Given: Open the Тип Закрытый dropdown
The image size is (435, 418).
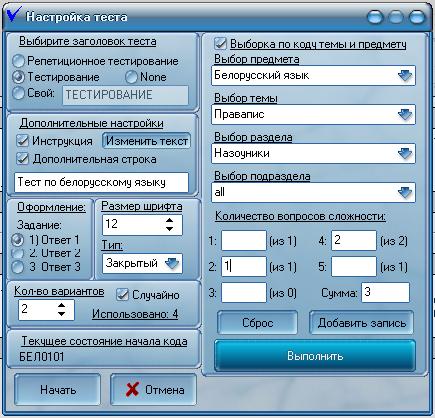Looking at the screenshot, I should tap(172, 264).
